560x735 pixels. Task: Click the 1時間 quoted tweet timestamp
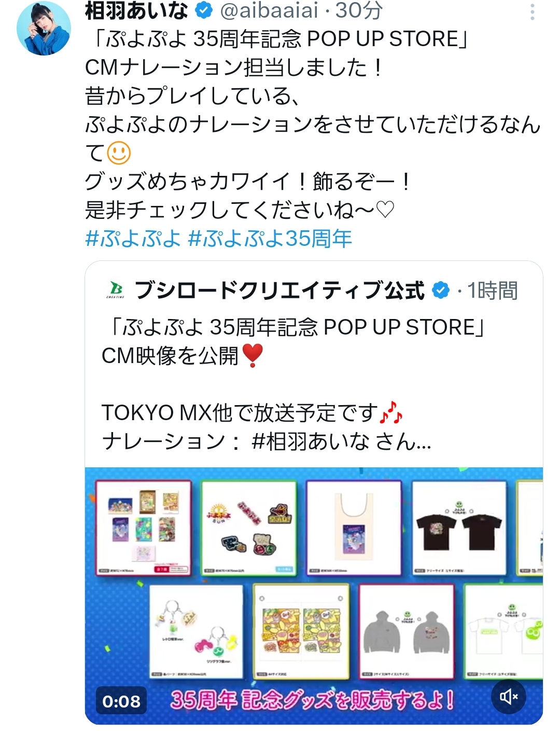point(492,290)
